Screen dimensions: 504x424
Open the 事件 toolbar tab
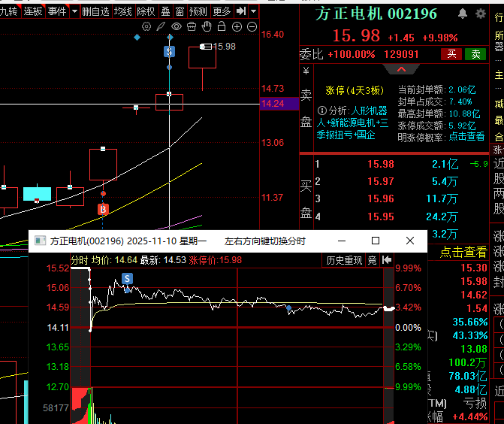click(x=57, y=12)
